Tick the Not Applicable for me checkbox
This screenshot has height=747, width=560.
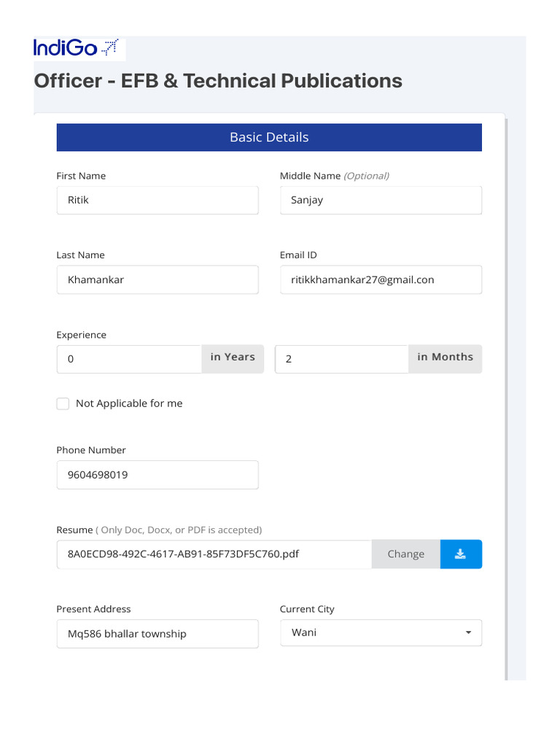click(x=63, y=403)
